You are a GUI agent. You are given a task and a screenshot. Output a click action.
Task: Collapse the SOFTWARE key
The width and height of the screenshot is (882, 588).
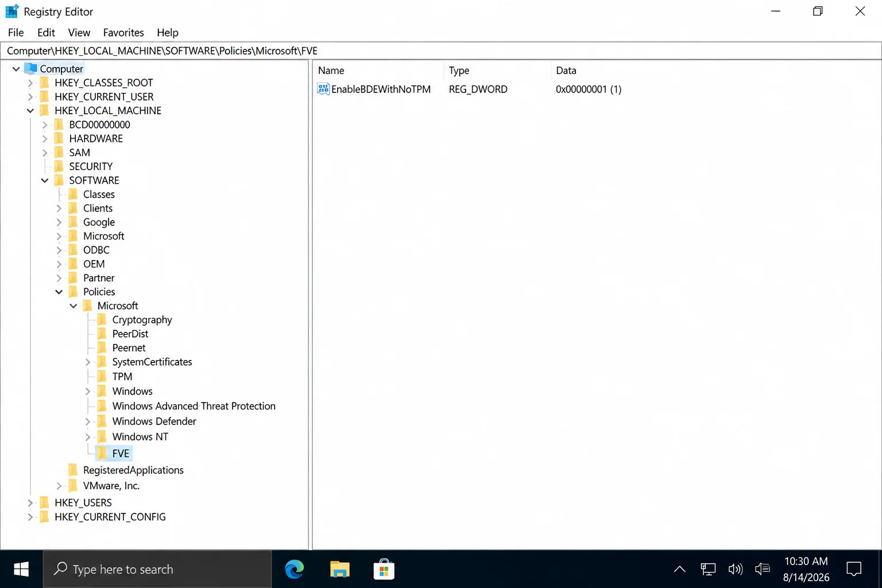(x=45, y=180)
